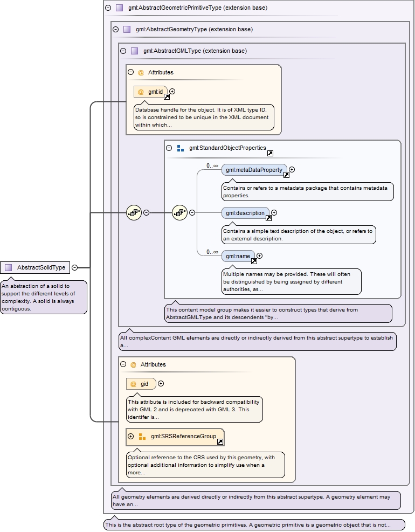The height and width of the screenshot is (532, 415).
Task: Select the gml:description element
Action: [x=245, y=213]
